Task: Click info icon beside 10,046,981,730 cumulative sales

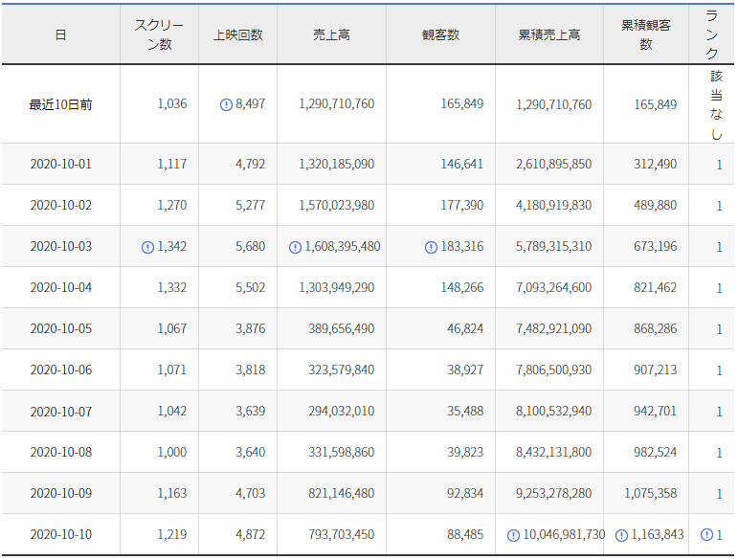Action: pyautogui.click(x=513, y=535)
